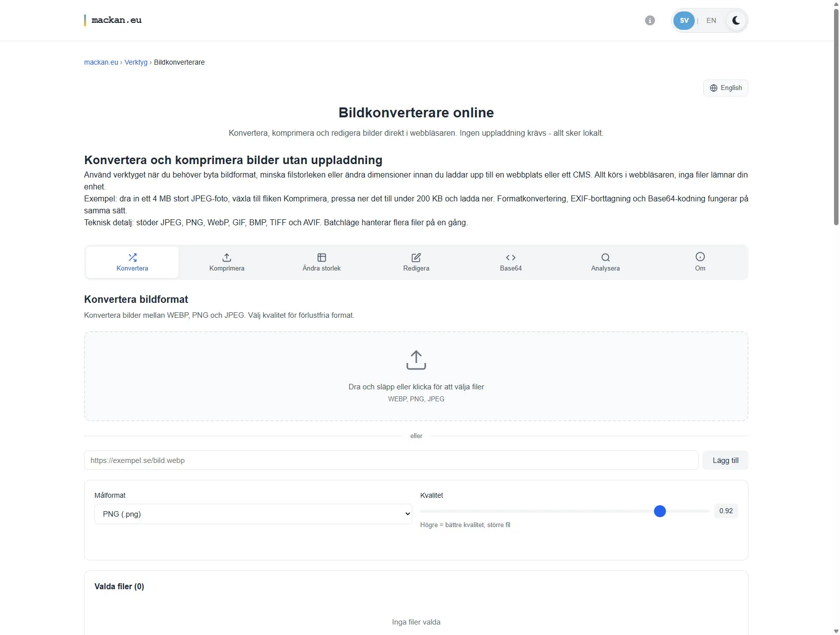This screenshot has width=840, height=635.
Task: Click the Lägg till button
Action: point(725,460)
